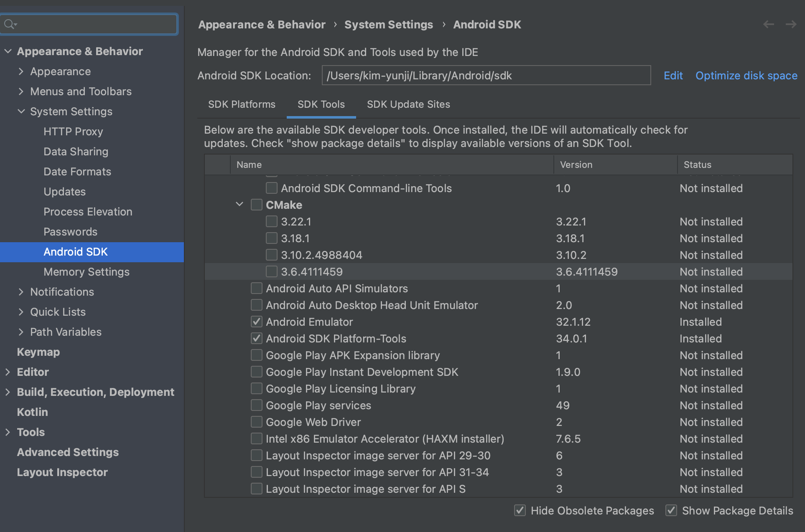Image resolution: width=805 pixels, height=532 pixels.
Task: Go back with the left arrow
Action: (768, 24)
